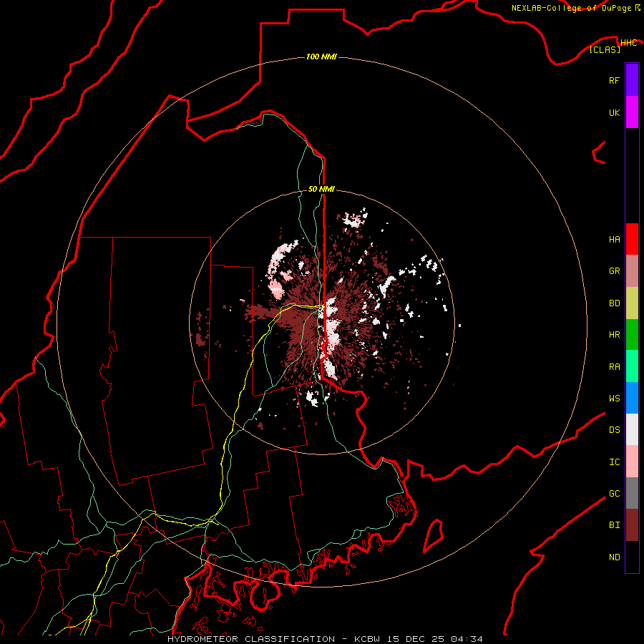This screenshot has height=644, width=644.
Task: Click the RF legend label
Action: pyautogui.click(x=614, y=80)
